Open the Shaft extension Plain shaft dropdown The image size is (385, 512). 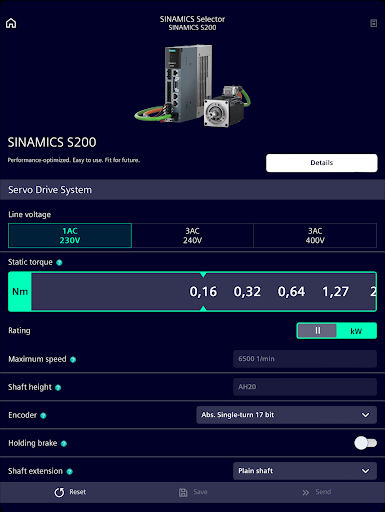(x=305, y=471)
